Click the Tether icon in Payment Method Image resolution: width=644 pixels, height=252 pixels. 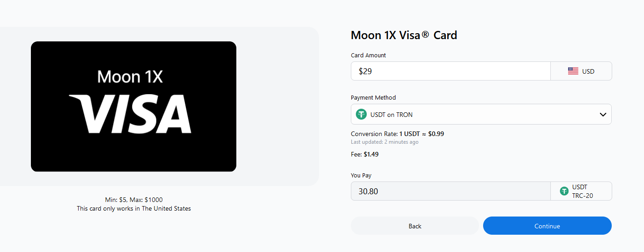click(x=361, y=114)
